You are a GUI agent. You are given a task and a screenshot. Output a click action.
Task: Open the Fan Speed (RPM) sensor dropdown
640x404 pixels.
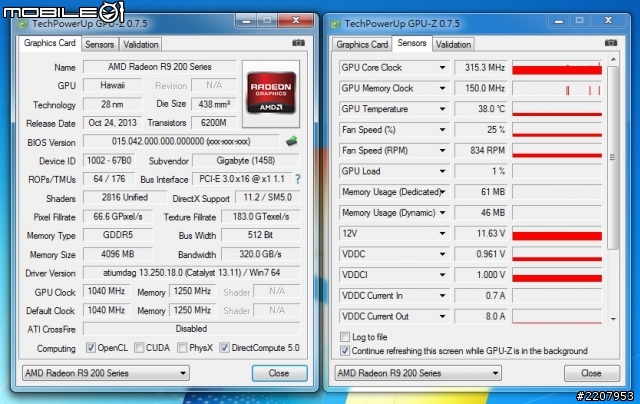pos(442,151)
